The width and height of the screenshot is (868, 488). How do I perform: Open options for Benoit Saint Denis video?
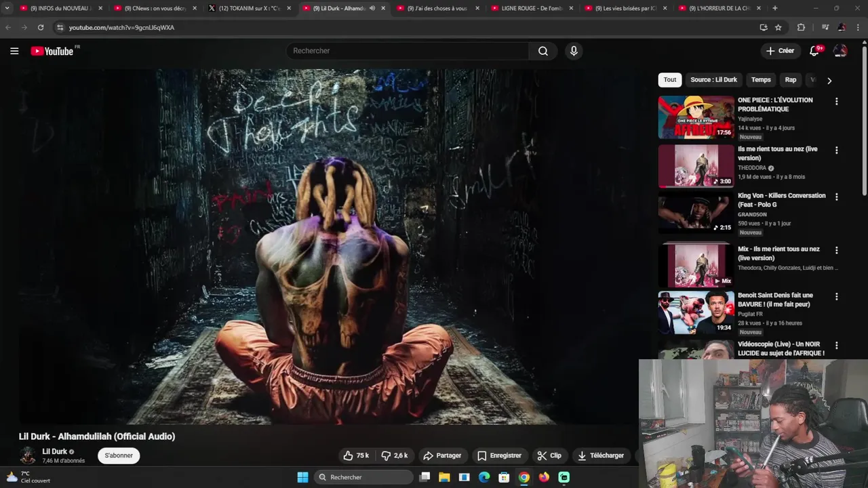point(836,297)
